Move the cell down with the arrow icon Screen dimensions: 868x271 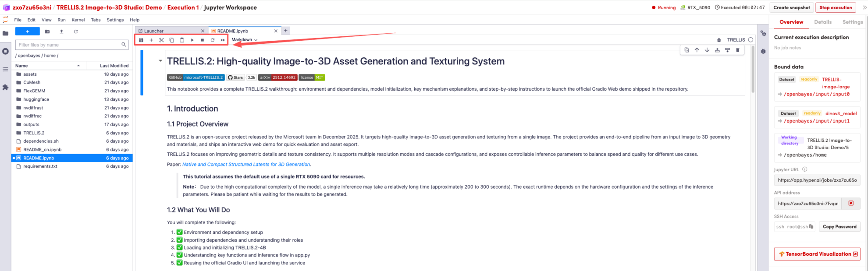(707, 50)
